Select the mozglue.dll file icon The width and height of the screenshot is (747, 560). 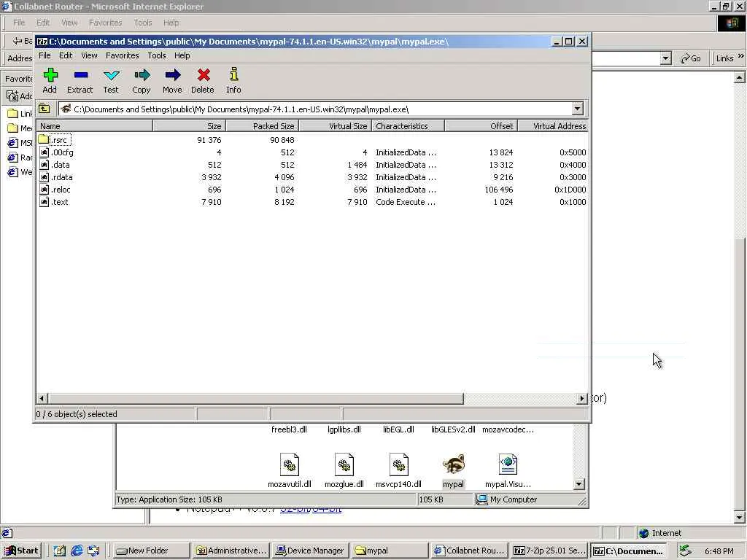(344, 464)
